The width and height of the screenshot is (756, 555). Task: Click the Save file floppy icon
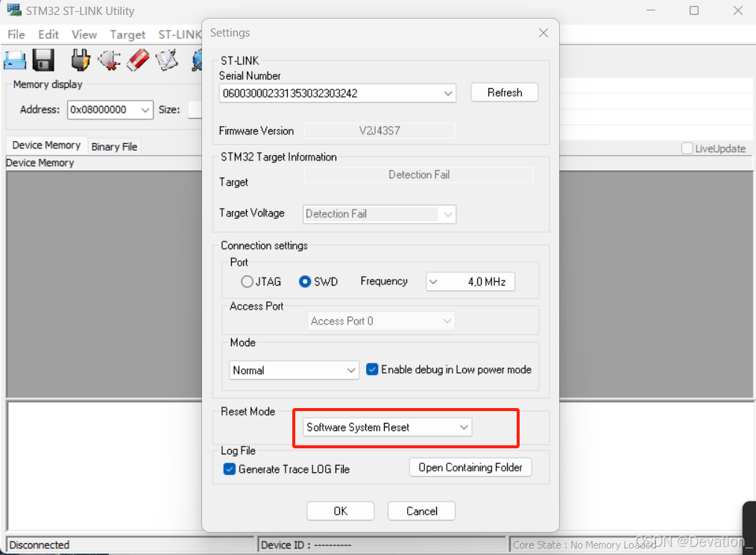(43, 60)
